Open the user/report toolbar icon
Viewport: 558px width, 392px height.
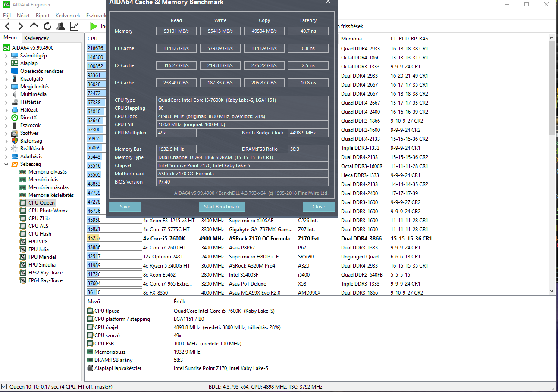click(61, 26)
